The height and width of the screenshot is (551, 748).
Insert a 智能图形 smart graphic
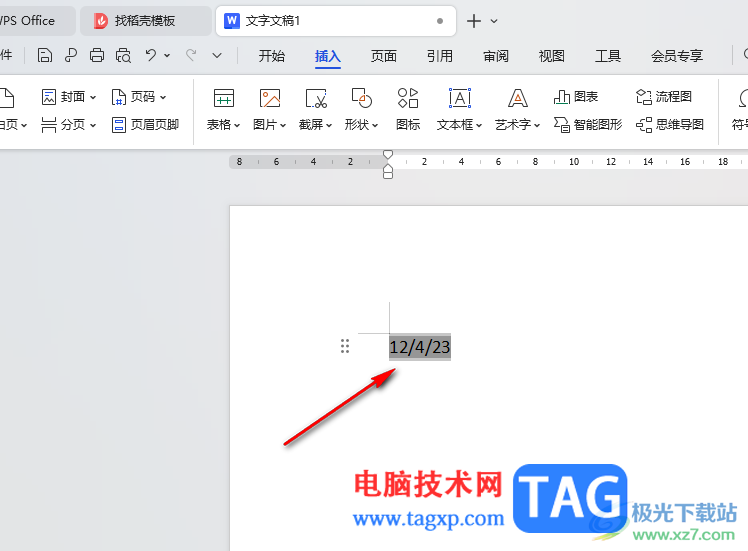588,125
